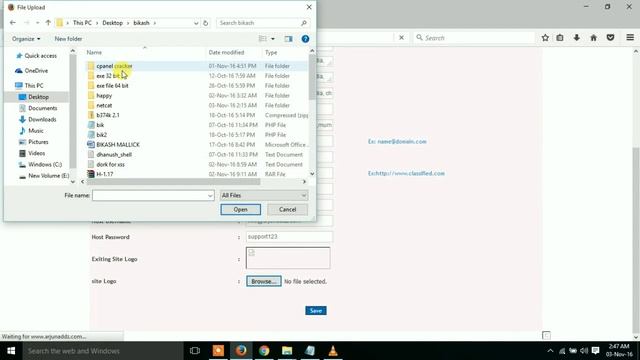This screenshot has height=360, width=640.
Task: Toggle the preview pane icon
Action: point(289,39)
